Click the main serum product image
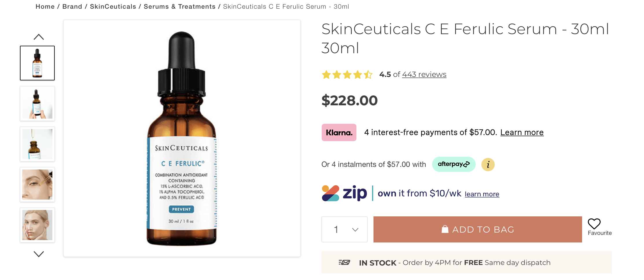This screenshot has width=644, height=280. pyautogui.click(x=182, y=138)
